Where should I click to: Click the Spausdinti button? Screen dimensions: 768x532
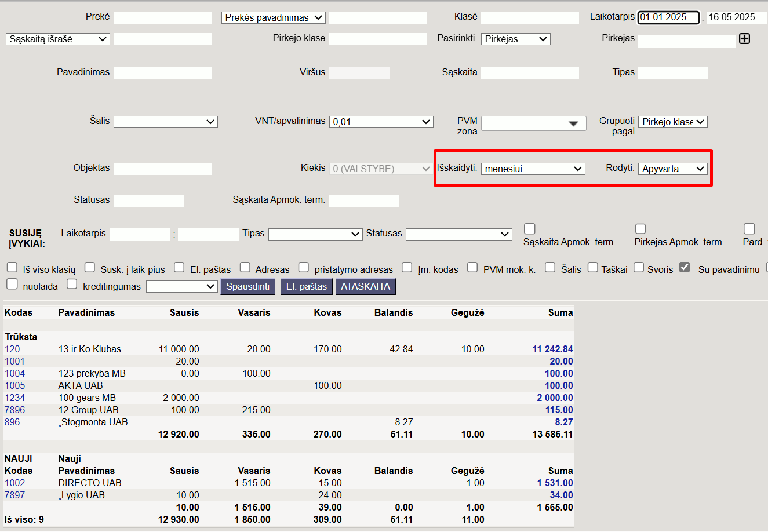pos(247,287)
